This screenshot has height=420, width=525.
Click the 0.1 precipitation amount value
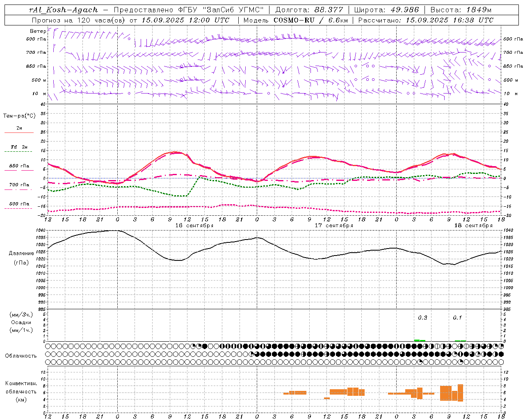457,317
